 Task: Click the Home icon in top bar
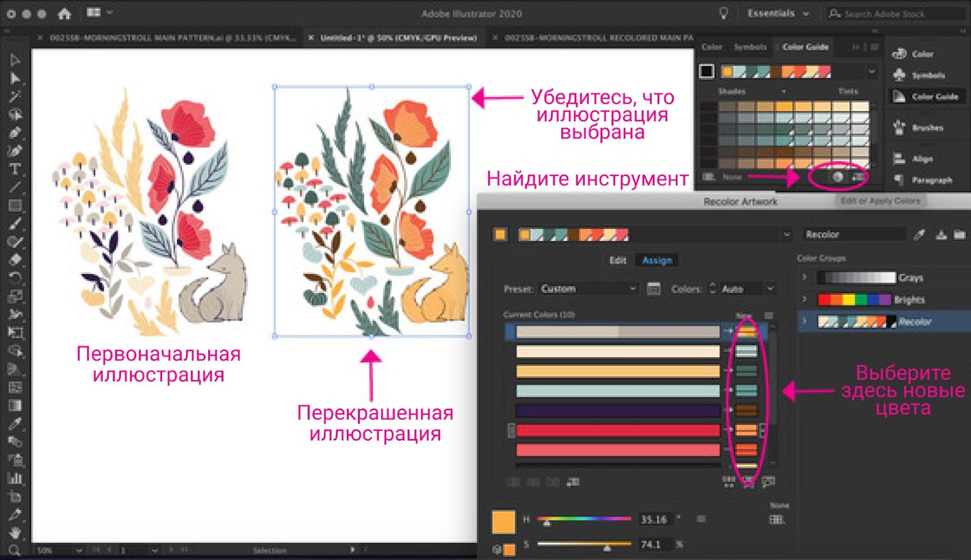(x=64, y=13)
